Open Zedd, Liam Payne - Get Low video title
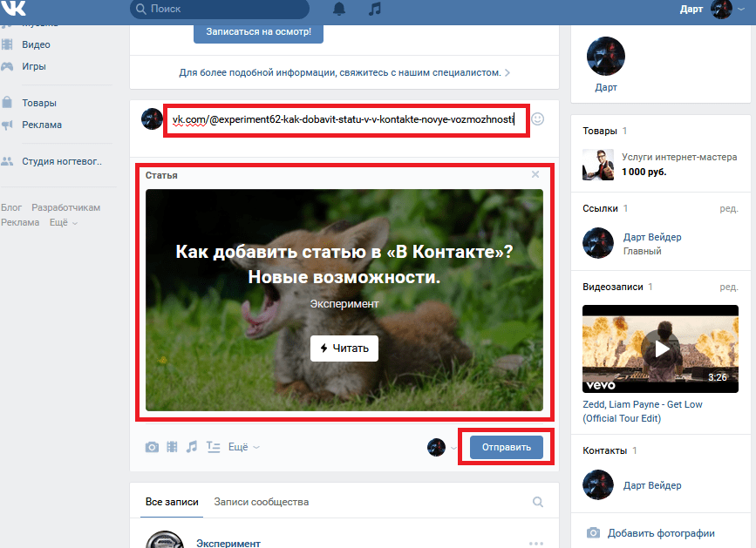The width and height of the screenshot is (756, 548). tap(643, 411)
